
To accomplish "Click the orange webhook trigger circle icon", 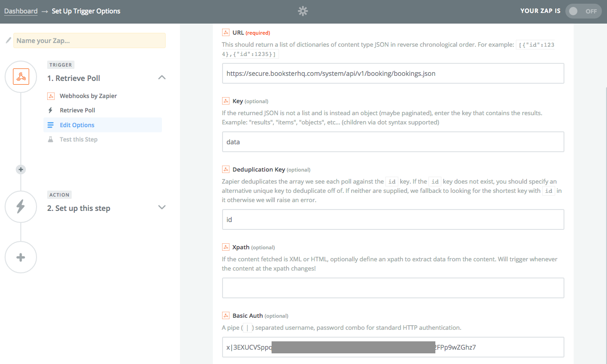I will [x=21, y=77].
